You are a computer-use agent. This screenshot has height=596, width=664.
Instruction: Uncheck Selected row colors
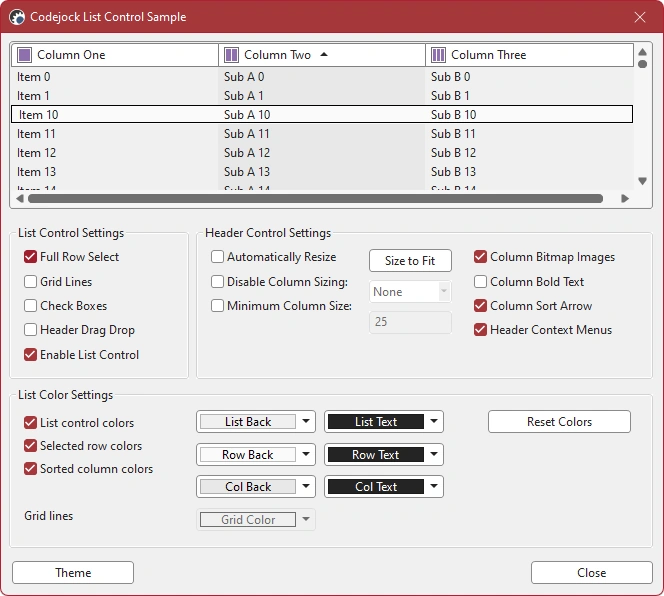coord(30,446)
